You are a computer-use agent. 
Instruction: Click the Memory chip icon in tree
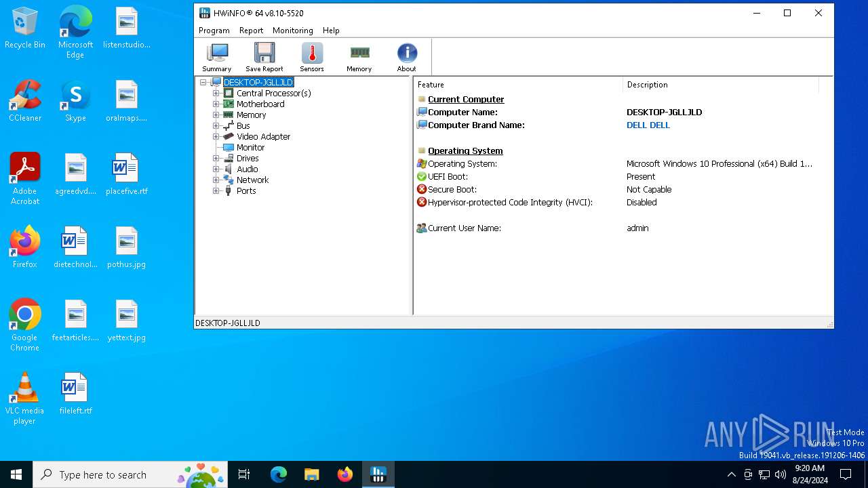click(229, 115)
